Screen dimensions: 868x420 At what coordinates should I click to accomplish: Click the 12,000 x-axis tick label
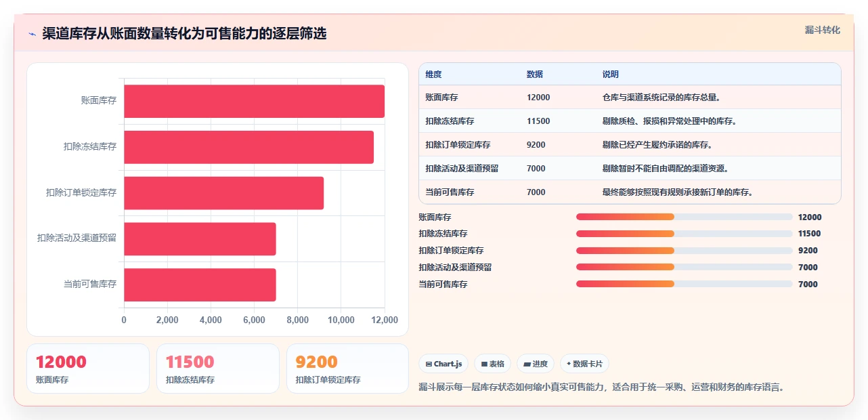tap(384, 320)
